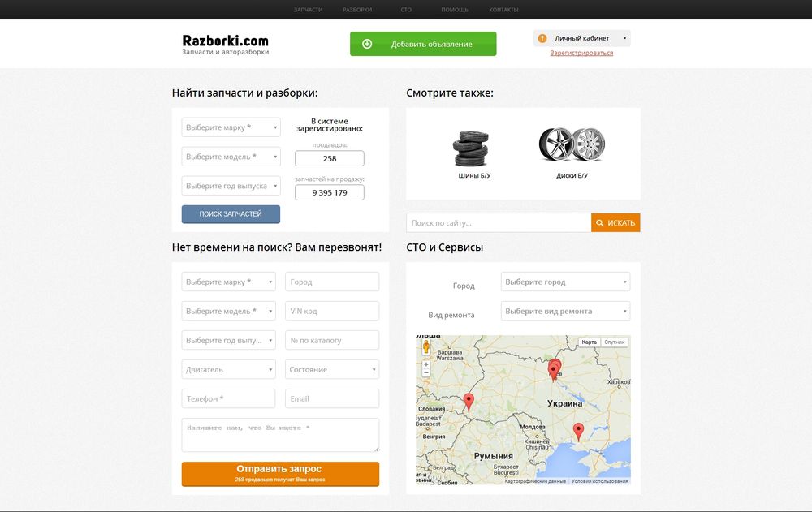Click the ПОИСК ЗАПЧАСТЕЙ button
Image resolution: width=812 pixels, height=512 pixels.
click(231, 214)
